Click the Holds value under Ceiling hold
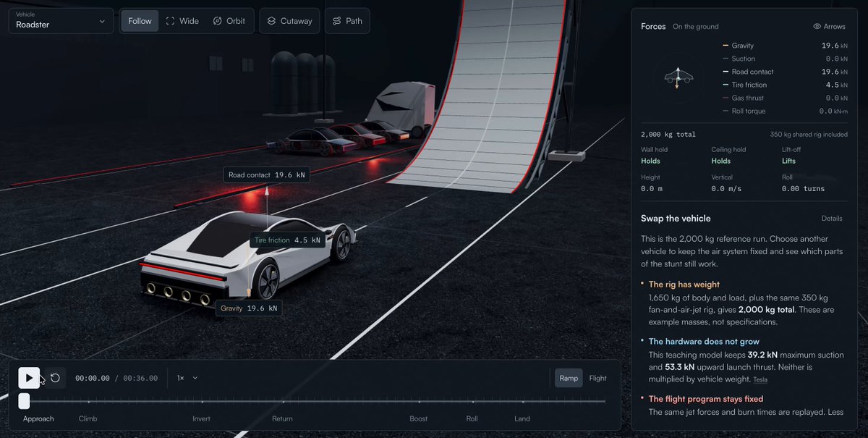 720,161
